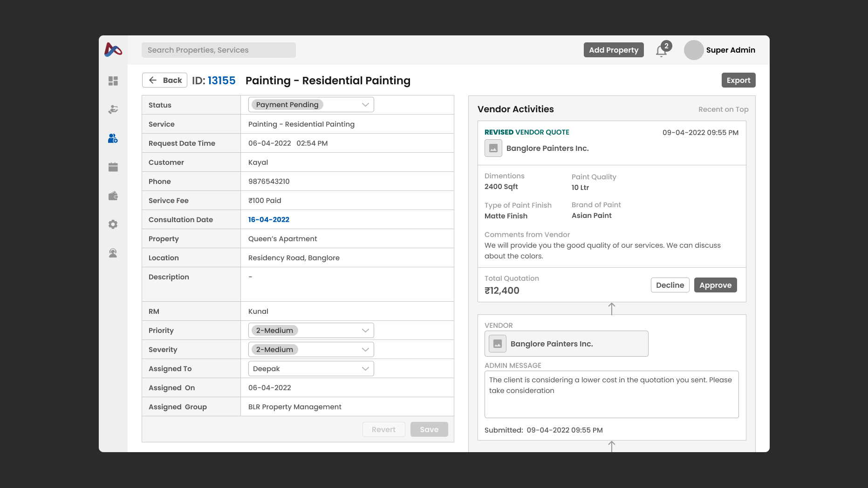This screenshot has width=868, height=488.
Task: Click the Banglore Painters Inc. vendor image placeholder
Action: point(493,148)
